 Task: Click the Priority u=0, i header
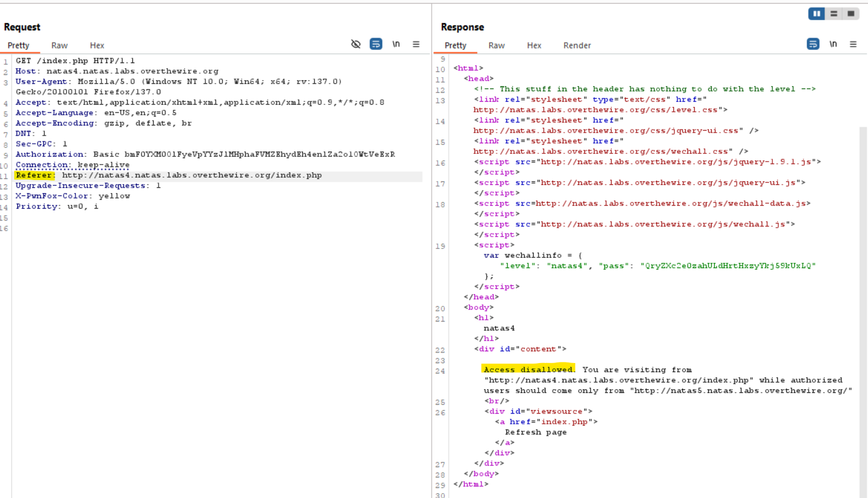57,206
